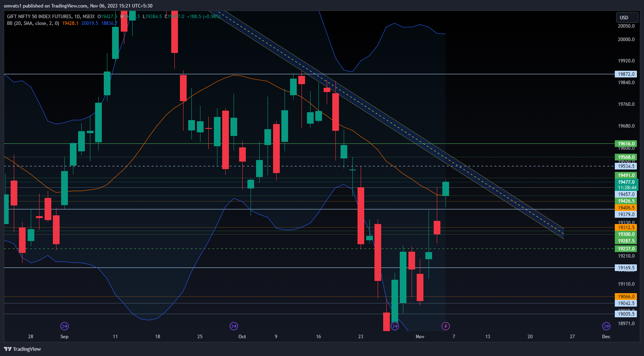Click the Dec label on time axis
This screenshot has height=356, width=644.
pos(606,337)
